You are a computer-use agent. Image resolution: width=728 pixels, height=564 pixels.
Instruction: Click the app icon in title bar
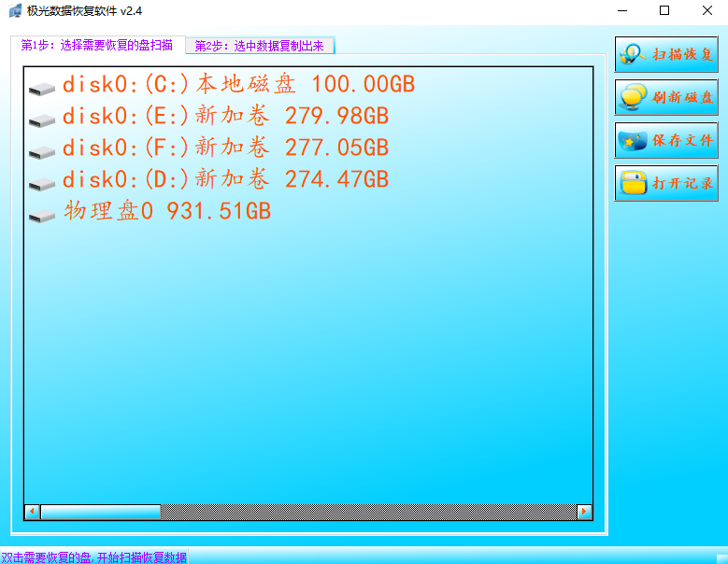[x=15, y=10]
